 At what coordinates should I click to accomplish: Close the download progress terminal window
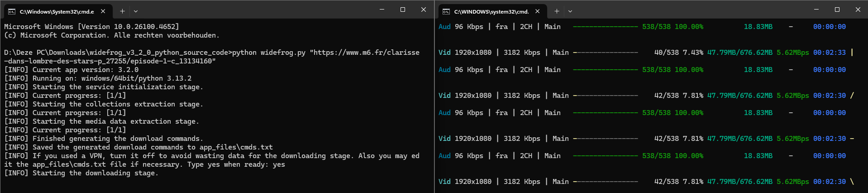tap(858, 10)
